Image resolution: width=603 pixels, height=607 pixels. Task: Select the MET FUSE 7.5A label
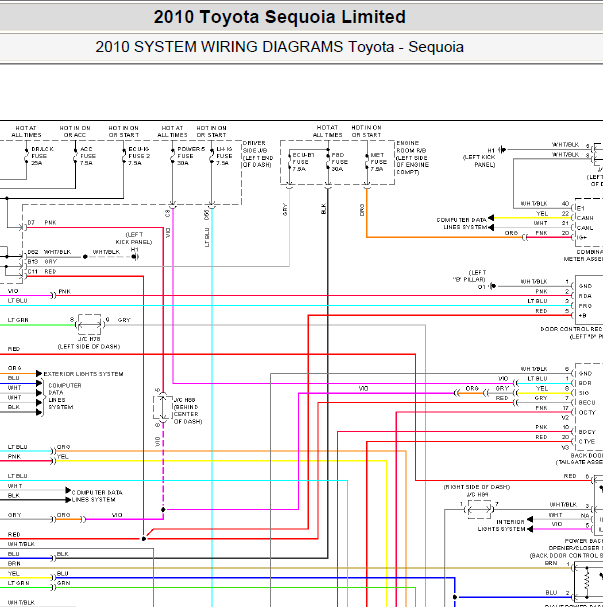pos(378,162)
